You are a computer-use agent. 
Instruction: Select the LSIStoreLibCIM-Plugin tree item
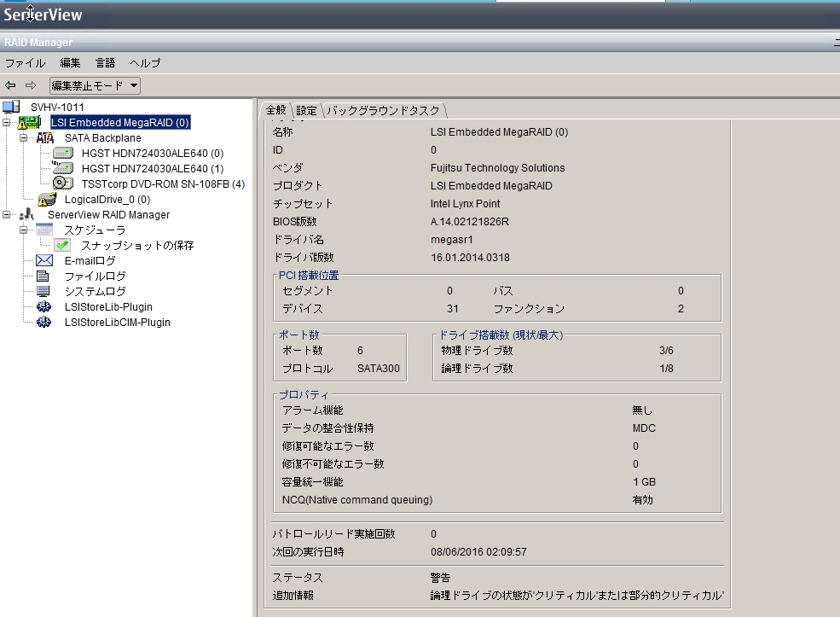[x=118, y=323]
